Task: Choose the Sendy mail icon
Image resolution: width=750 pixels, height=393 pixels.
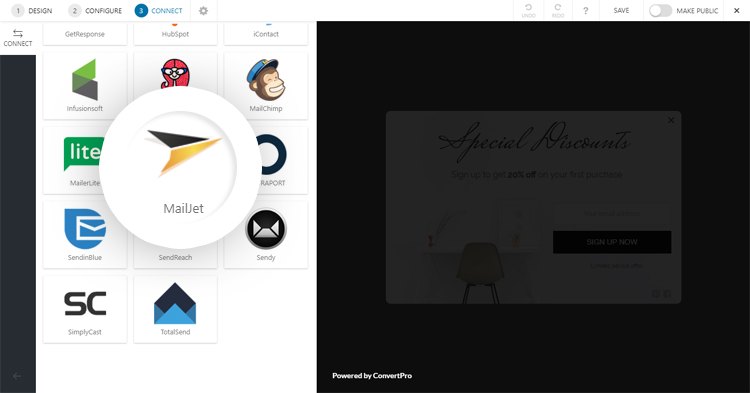Action: tap(265, 229)
